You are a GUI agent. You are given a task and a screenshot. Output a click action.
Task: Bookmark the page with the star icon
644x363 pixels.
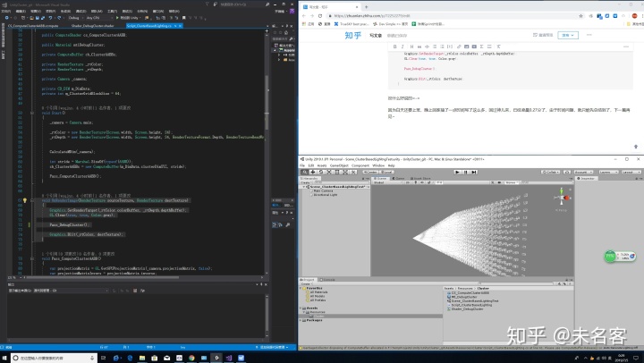(580, 16)
